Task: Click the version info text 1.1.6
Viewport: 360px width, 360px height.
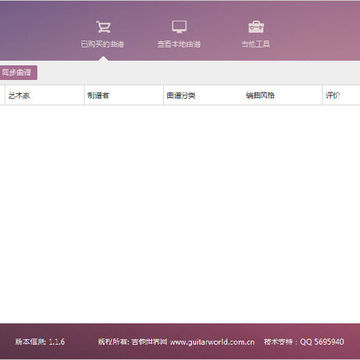Action: pyautogui.click(x=40, y=342)
